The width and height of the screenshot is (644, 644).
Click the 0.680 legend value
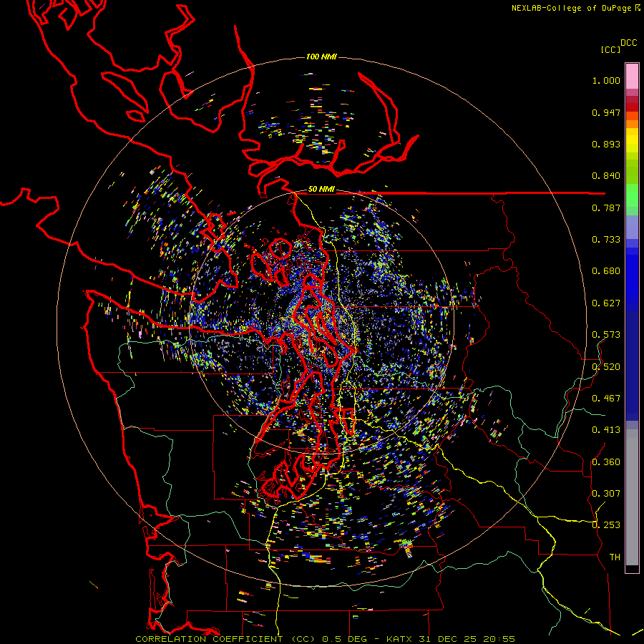[x=606, y=271]
